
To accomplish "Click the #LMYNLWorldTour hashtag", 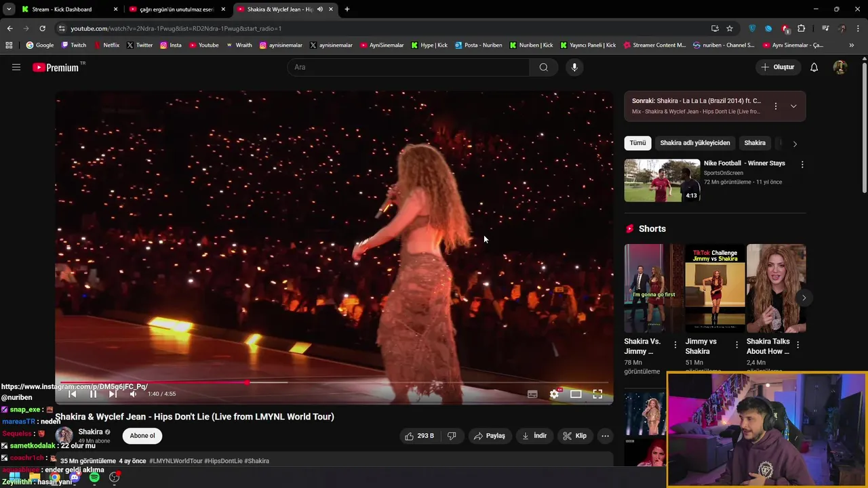I will pos(176,461).
